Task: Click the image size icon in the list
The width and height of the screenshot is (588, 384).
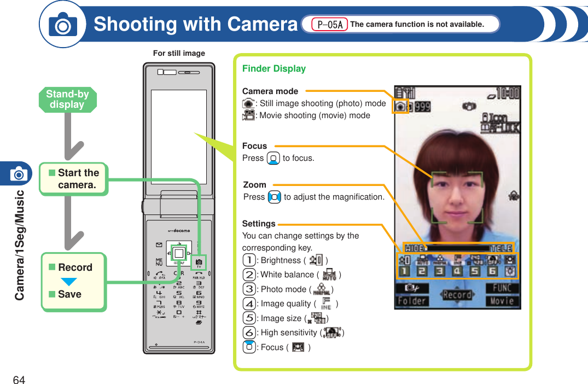Action: [317, 318]
